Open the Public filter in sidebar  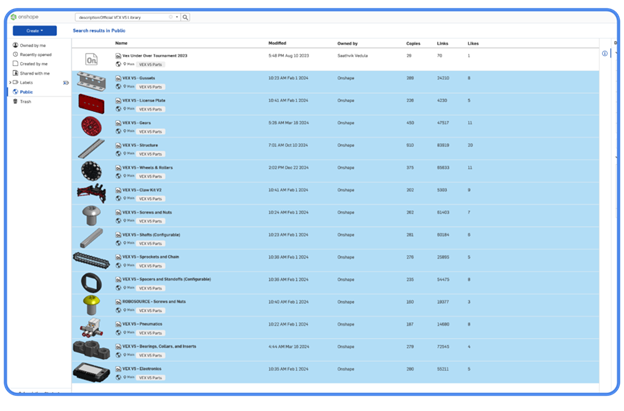point(26,91)
